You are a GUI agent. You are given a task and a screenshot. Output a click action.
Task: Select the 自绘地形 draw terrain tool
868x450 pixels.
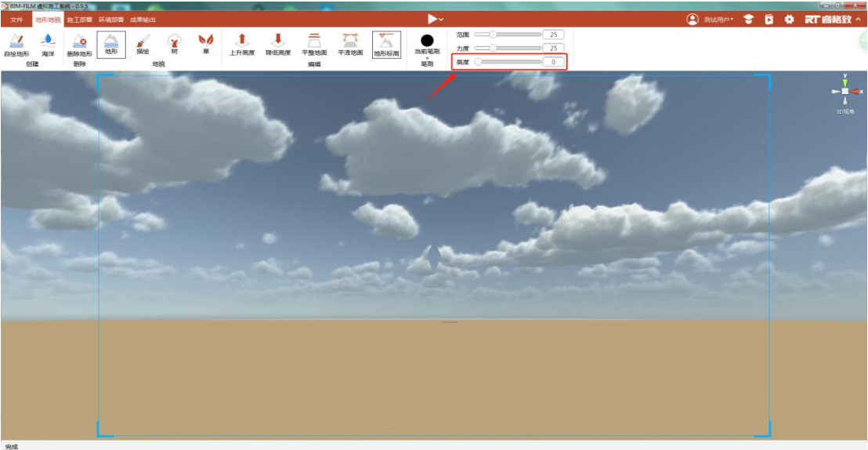coord(16,45)
